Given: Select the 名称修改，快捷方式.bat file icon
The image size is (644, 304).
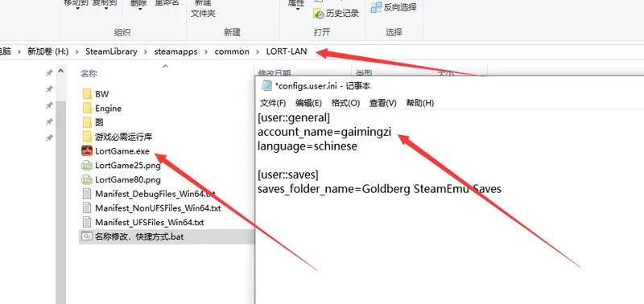Looking at the screenshot, I should [87, 236].
